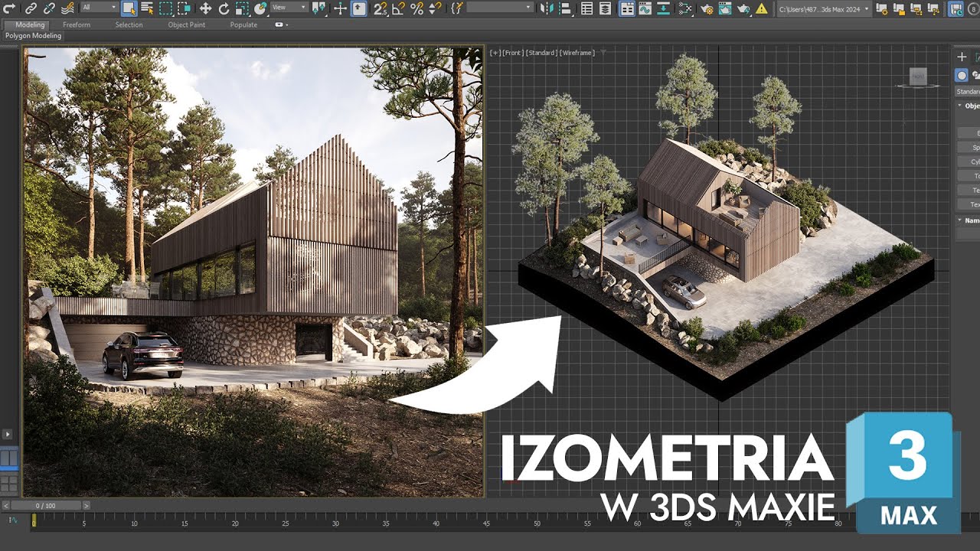Open the project path dropdown
The image size is (980, 551).
pos(824,8)
